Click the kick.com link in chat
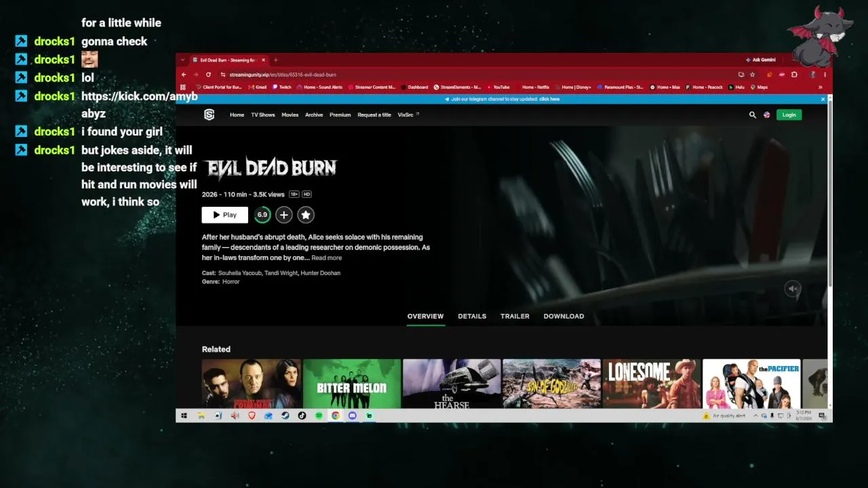868x488 pixels. (140, 105)
